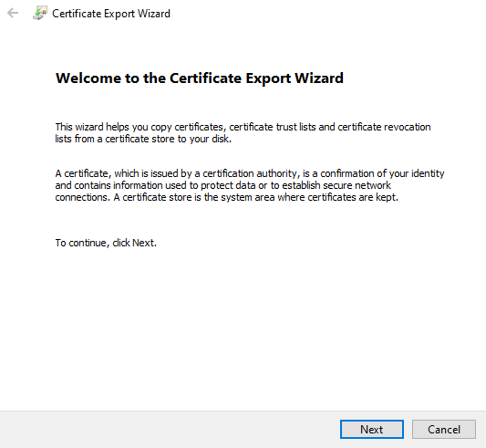The height and width of the screenshot is (448, 486).
Task: Cancel the Certificate Export Wizard
Action: click(x=444, y=430)
